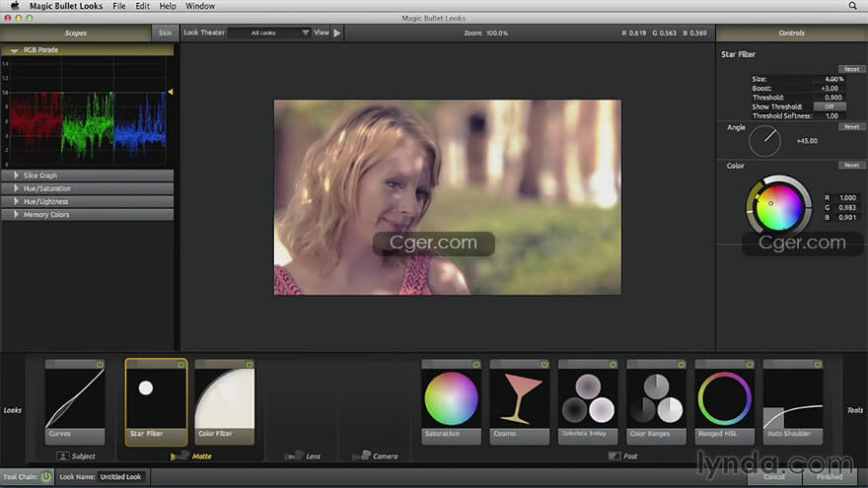Click the Finished button
868x488 pixels.
pos(830,476)
